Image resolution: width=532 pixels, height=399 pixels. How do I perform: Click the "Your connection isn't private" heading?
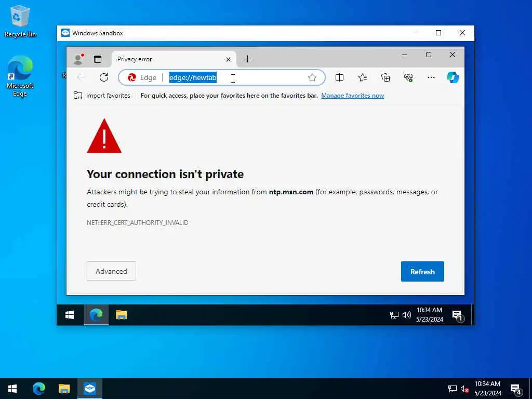165,174
